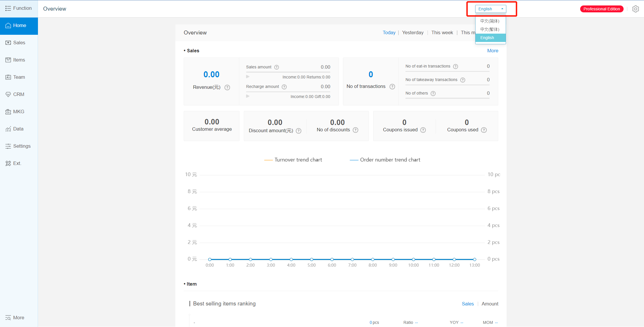644x327 pixels.
Task: Collapse the English language dropdown
Action: (490, 9)
